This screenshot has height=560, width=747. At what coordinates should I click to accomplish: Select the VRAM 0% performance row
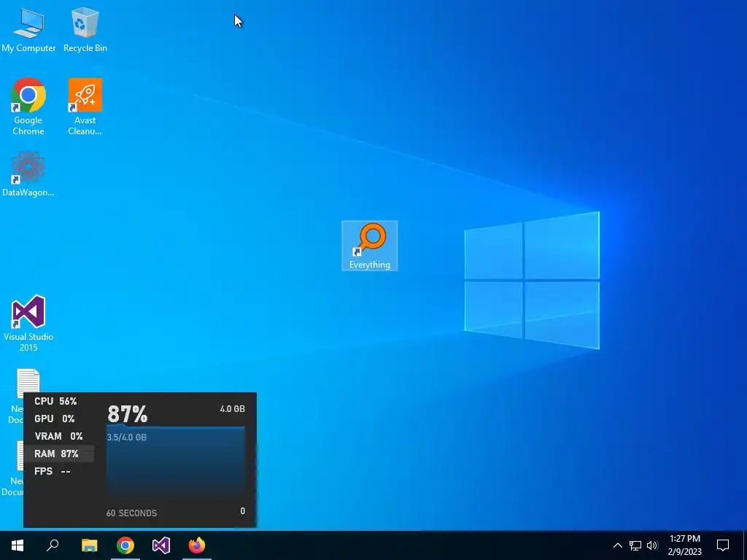(59, 436)
